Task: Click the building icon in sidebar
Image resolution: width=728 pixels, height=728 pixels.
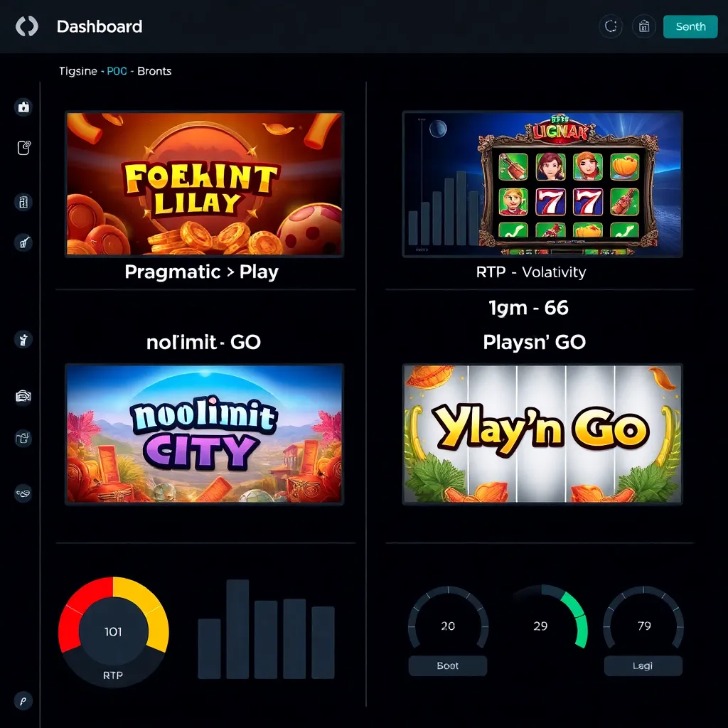Action: pos(23,202)
